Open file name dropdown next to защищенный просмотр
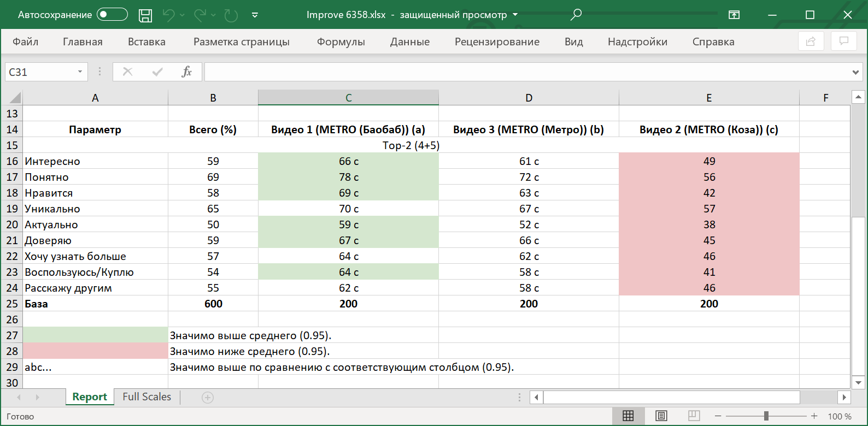 coord(515,15)
